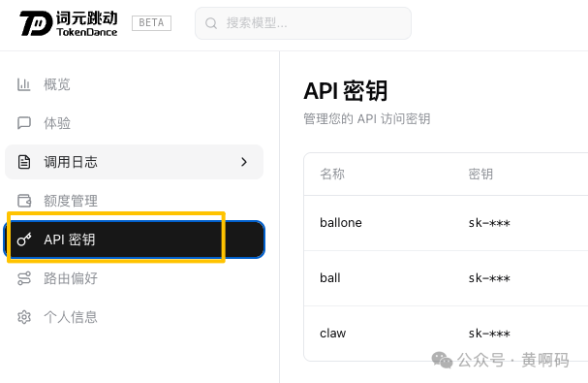Click the key icon beside API 密钥

tap(24, 239)
